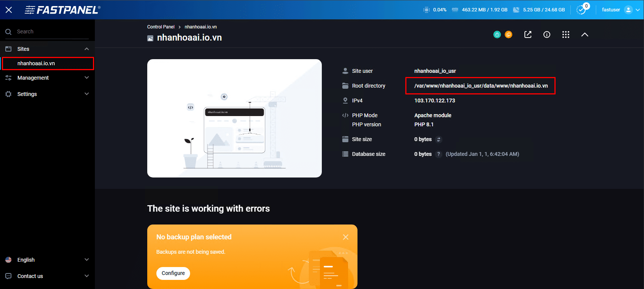Click the RAM usage 463.22 MB indicator
The width and height of the screenshot is (644, 289).
[x=480, y=10]
